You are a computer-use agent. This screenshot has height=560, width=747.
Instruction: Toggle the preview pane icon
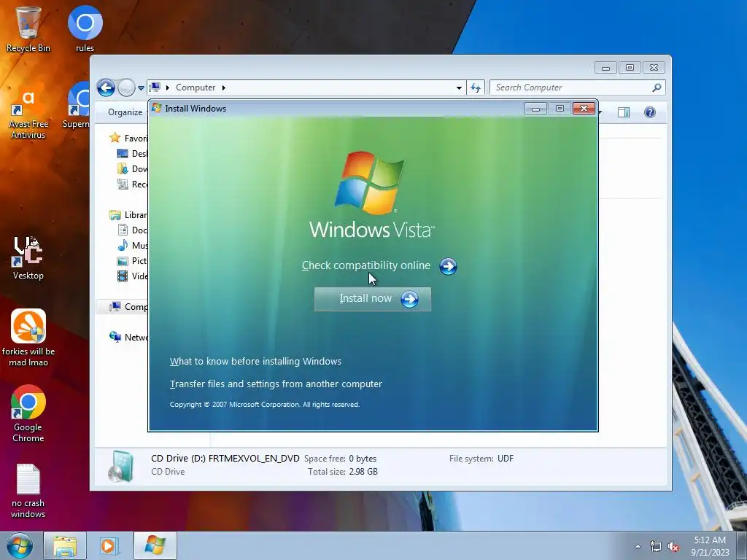[623, 112]
